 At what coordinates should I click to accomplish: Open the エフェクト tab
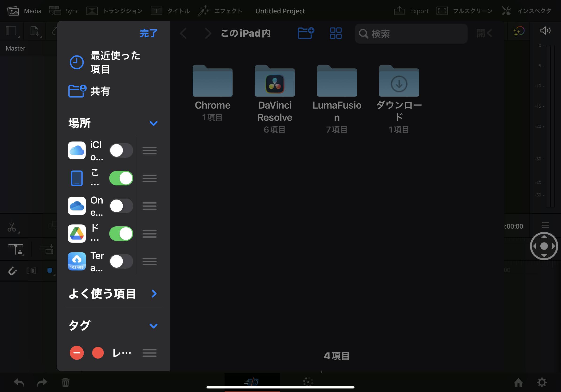point(220,11)
